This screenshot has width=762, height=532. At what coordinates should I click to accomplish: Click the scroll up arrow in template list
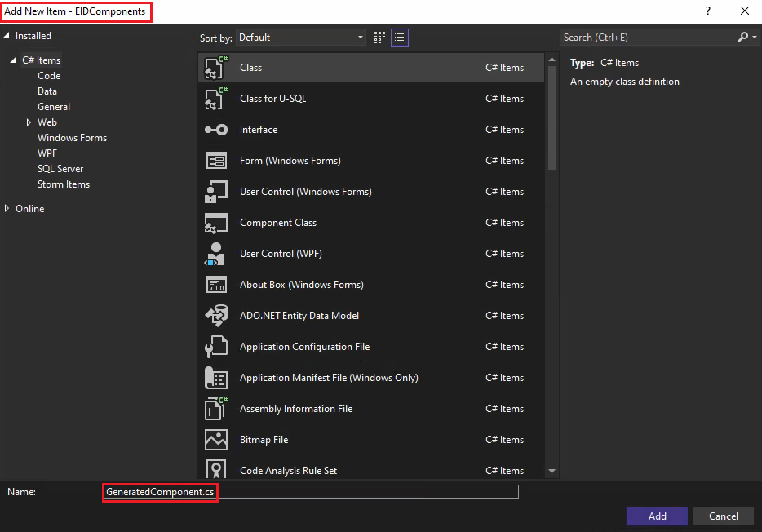pos(552,60)
